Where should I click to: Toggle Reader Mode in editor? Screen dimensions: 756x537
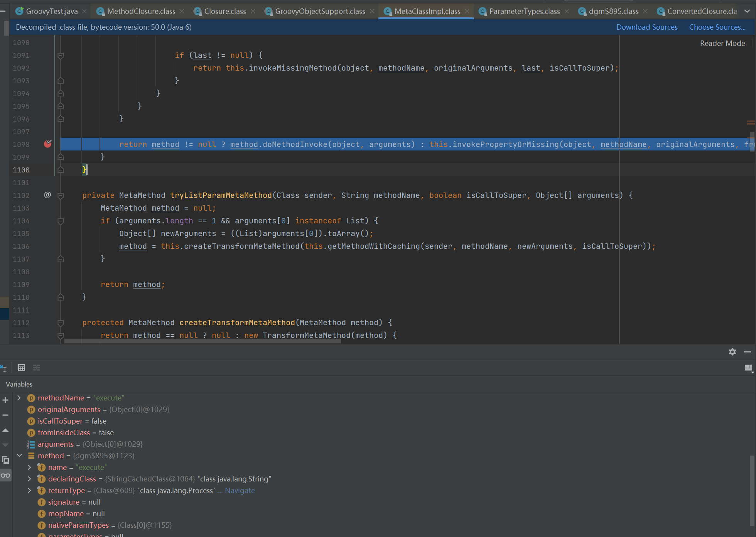coord(722,43)
